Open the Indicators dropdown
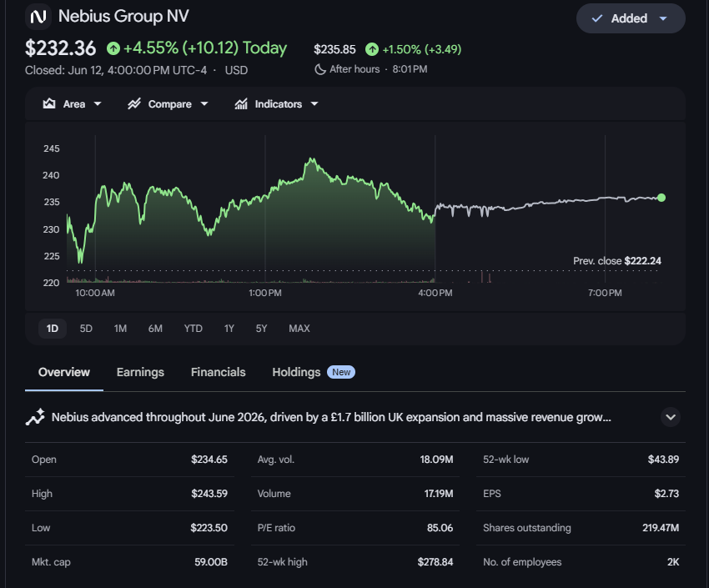The height and width of the screenshot is (588, 709). coord(314,104)
